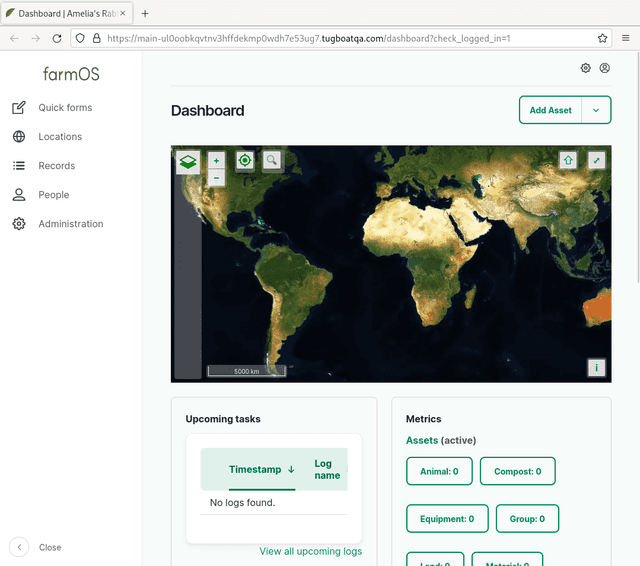Click the 'No logs found.' text
This screenshot has width=640, height=566.
(x=242, y=503)
